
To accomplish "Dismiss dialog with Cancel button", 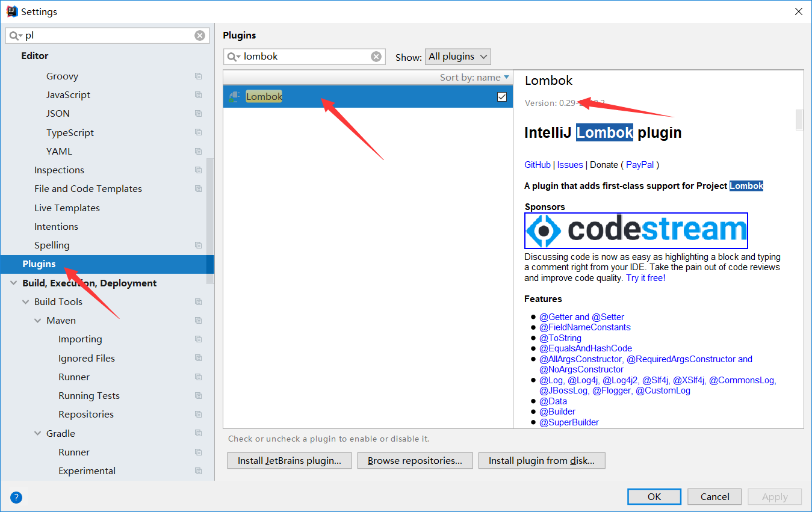I will click(715, 496).
